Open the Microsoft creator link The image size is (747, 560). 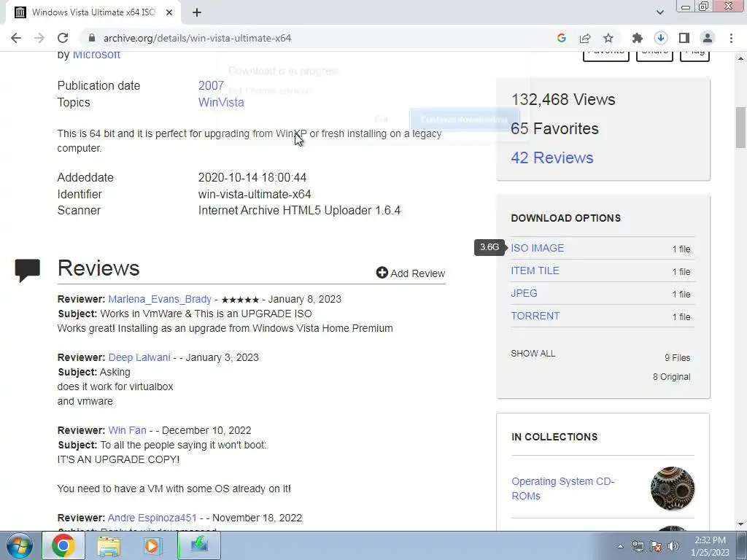tap(97, 54)
